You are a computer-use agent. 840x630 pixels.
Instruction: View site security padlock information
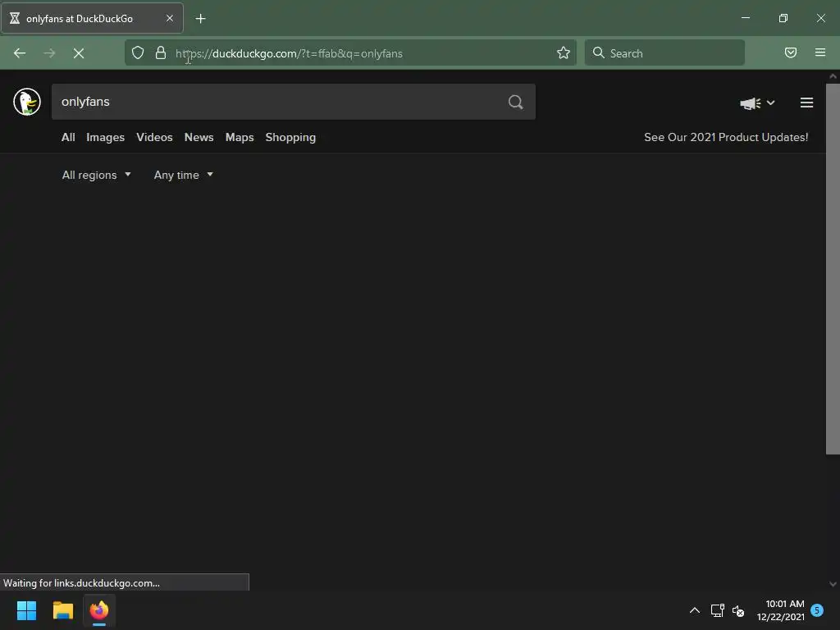point(160,53)
